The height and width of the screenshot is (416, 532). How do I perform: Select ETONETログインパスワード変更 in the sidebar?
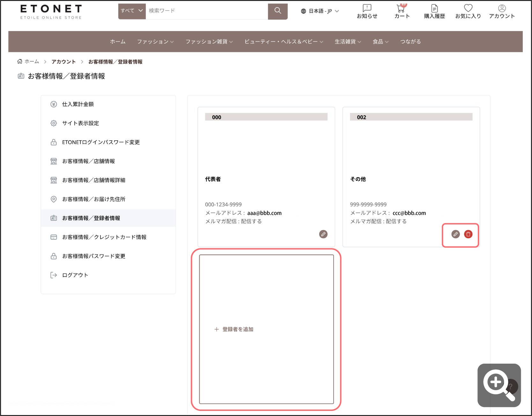point(108,142)
